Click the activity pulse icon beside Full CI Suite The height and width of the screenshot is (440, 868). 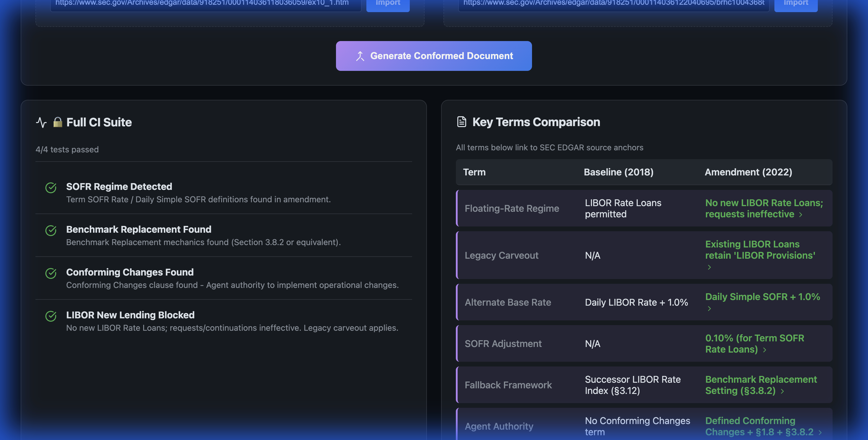tap(41, 122)
